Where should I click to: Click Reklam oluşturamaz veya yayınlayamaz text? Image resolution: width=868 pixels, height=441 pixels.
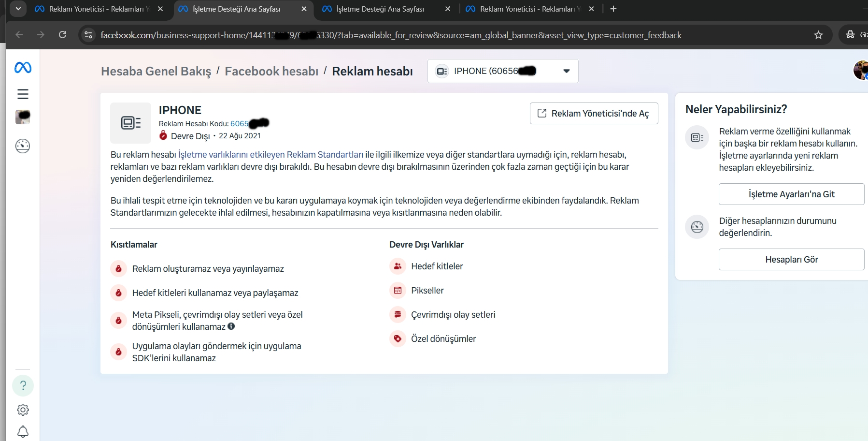(208, 269)
